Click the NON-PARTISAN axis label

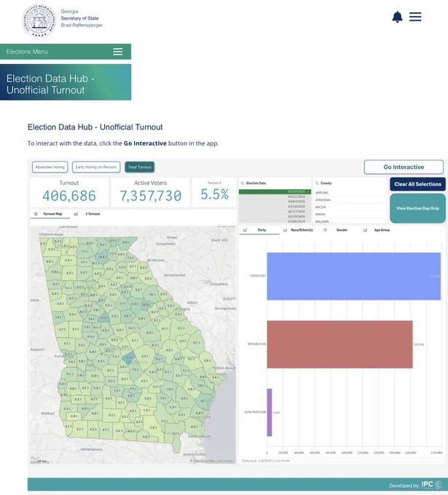255,412
